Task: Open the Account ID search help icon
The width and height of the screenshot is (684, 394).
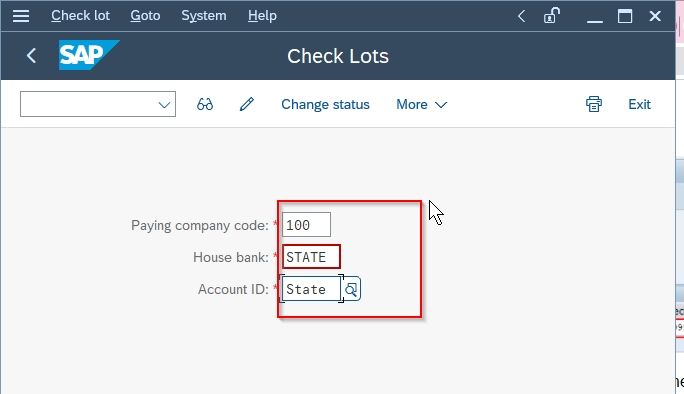Action: tap(352, 289)
